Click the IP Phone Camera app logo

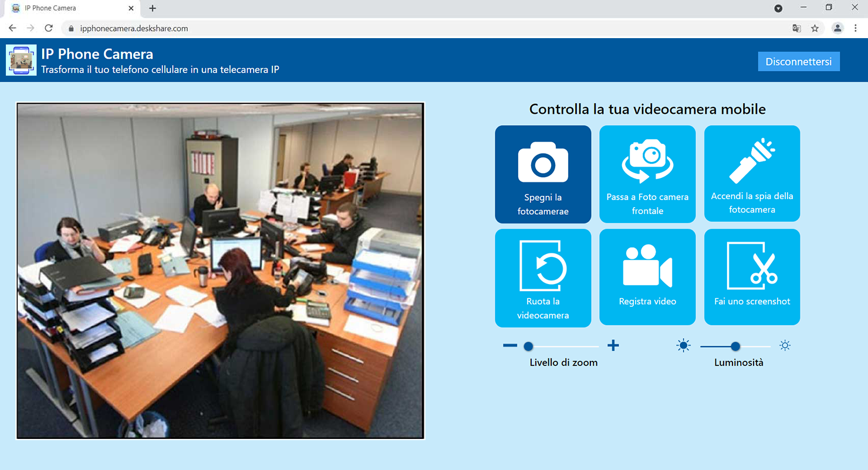tap(21, 60)
